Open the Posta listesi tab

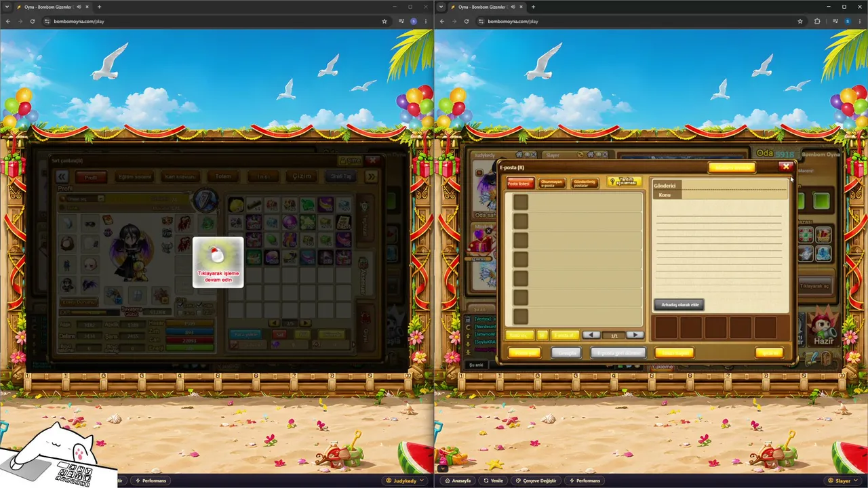coord(519,184)
